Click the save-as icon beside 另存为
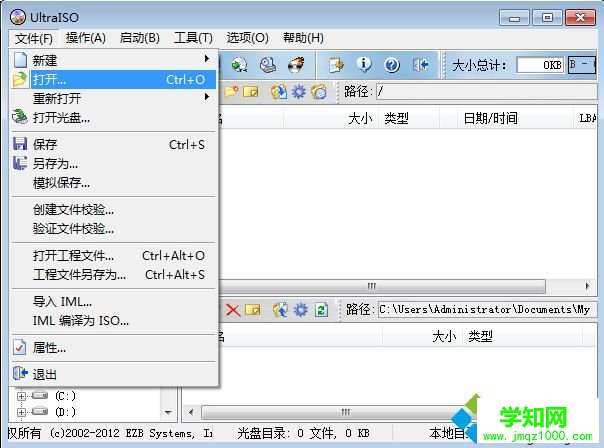 pos(20,163)
